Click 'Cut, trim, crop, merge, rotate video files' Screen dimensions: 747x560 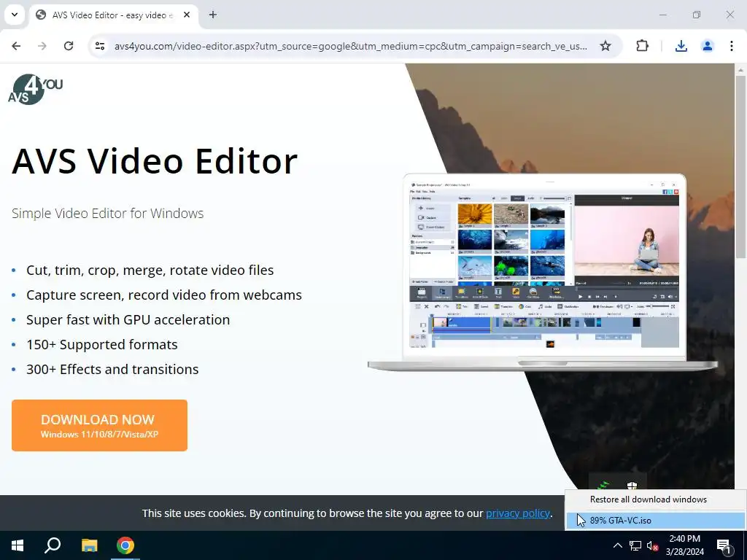pos(150,270)
